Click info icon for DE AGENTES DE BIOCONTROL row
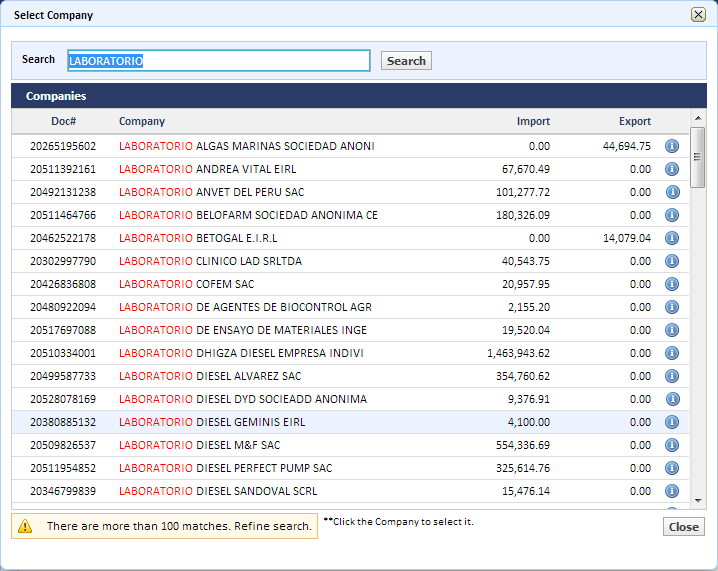The height and width of the screenshot is (571, 718). [672, 307]
